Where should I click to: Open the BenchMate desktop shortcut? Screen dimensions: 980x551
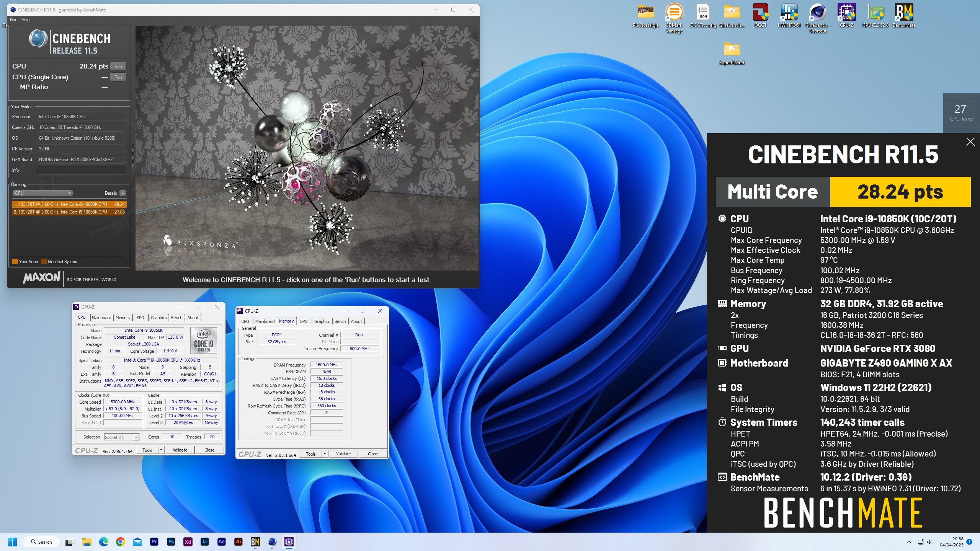point(904,15)
